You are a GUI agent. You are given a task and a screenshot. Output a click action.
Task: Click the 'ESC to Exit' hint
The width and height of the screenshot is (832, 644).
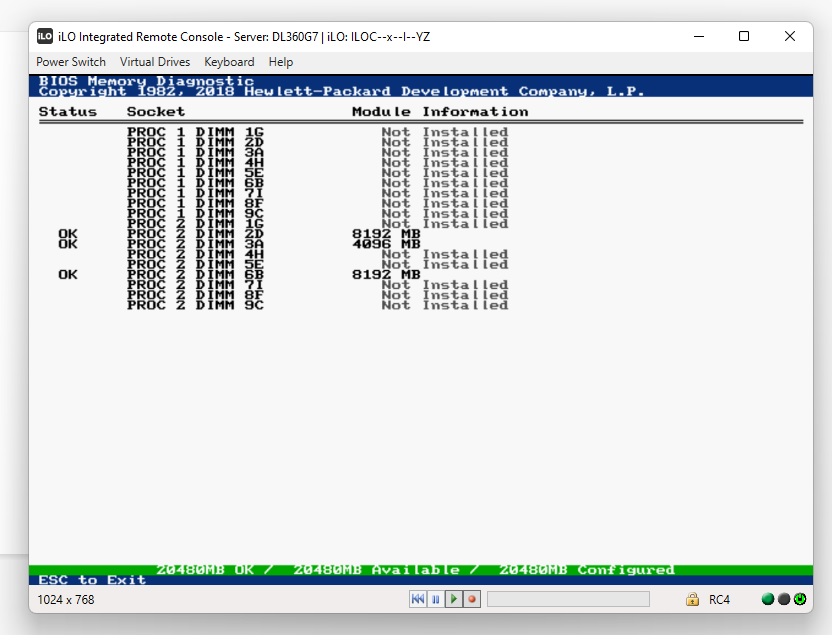point(92,580)
